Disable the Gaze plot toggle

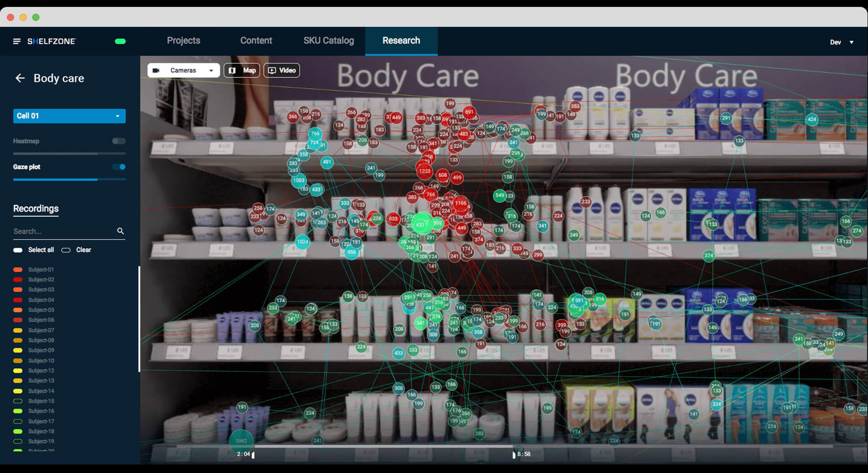(119, 167)
